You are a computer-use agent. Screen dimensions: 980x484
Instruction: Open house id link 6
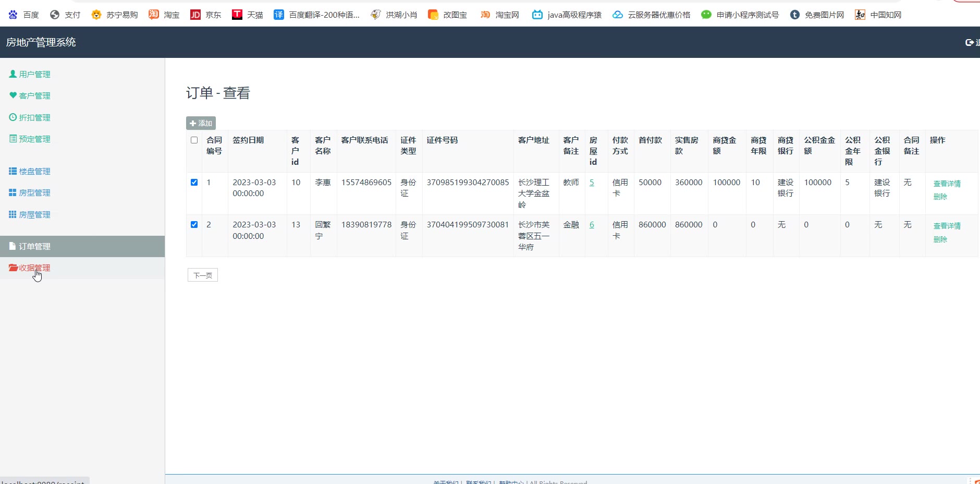(x=592, y=225)
